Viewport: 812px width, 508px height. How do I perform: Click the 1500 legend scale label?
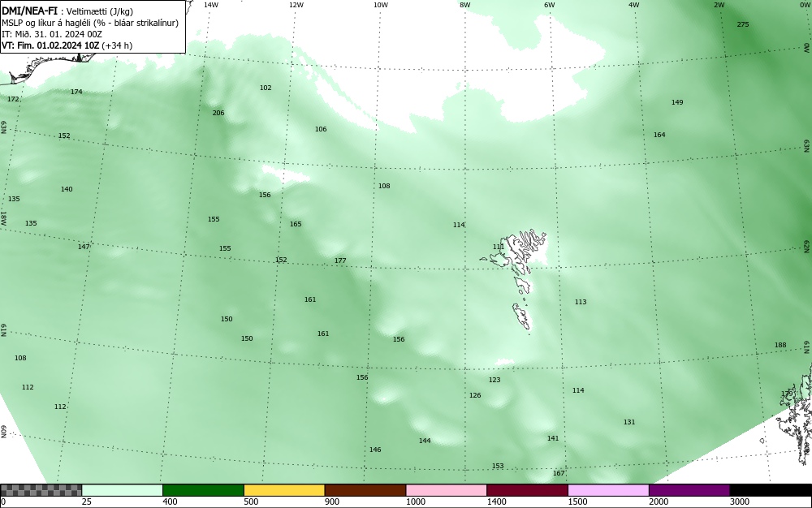578,502
